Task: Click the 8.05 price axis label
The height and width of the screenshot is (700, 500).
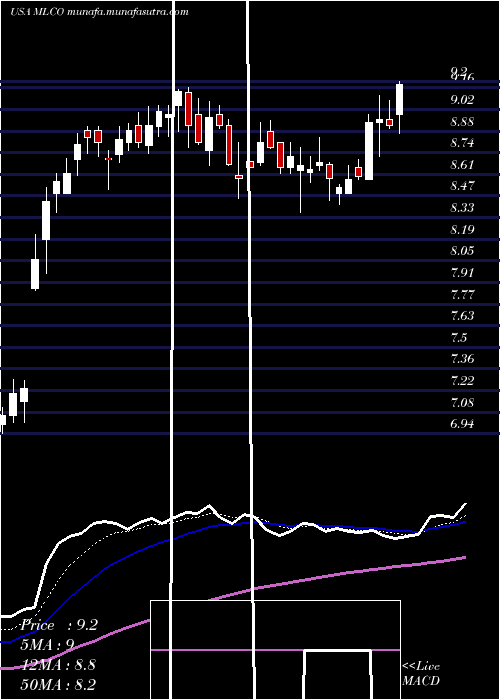Action: pos(462,251)
